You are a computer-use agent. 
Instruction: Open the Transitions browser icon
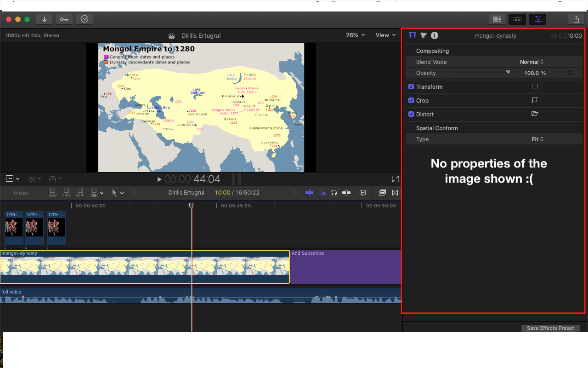coord(395,193)
